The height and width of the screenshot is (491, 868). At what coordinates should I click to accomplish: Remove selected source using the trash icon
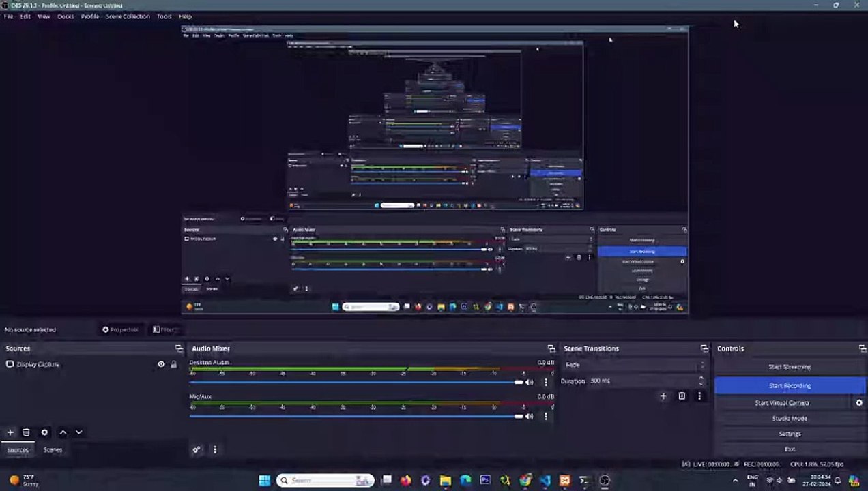[26, 432]
